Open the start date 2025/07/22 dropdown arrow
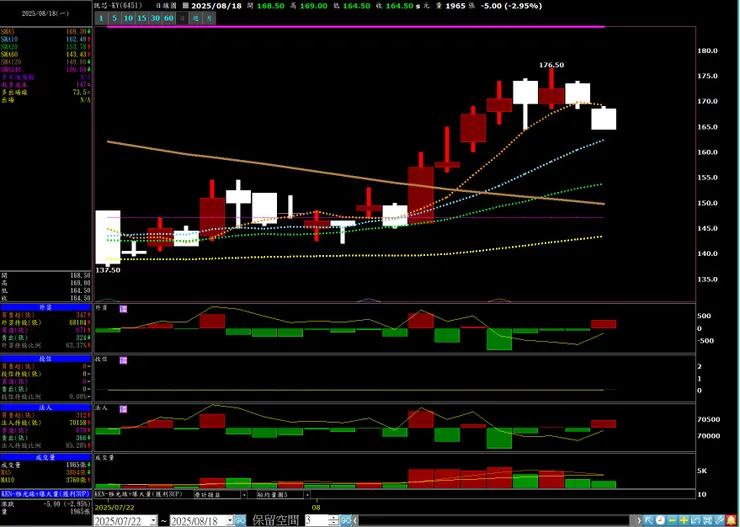This screenshot has width=740, height=527. click(153, 520)
